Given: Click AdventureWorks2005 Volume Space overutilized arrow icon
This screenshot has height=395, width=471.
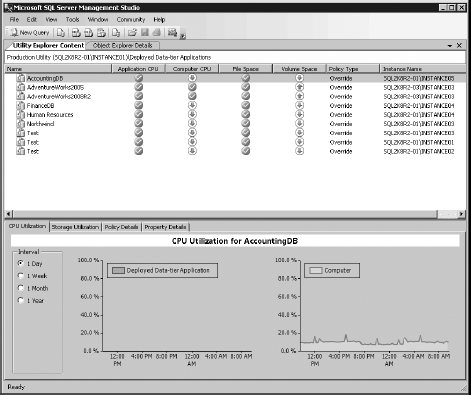Looking at the screenshot, I should click(300, 87).
